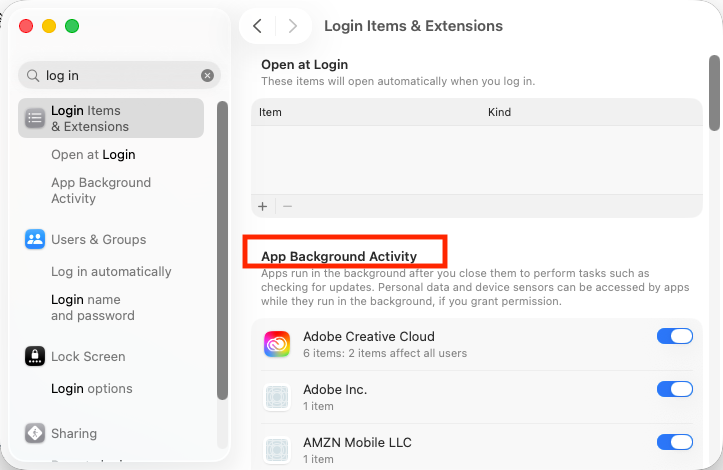This screenshot has width=723, height=470.
Task: Click the AMZN Mobile LLC placeholder icon
Action: [277, 450]
